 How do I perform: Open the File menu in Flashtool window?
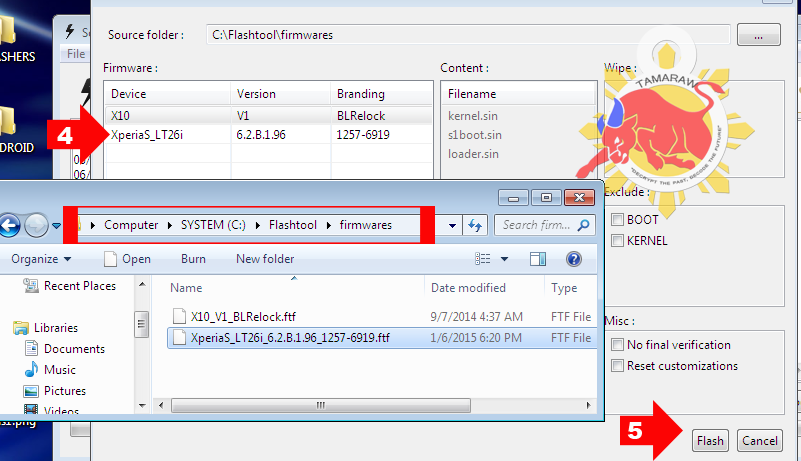coord(76,54)
